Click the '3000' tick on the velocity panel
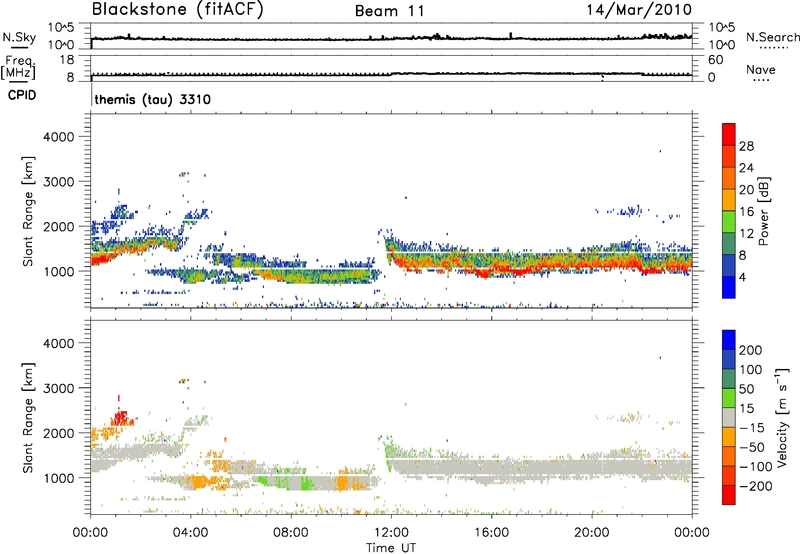The height and width of the screenshot is (554, 800). (58, 388)
